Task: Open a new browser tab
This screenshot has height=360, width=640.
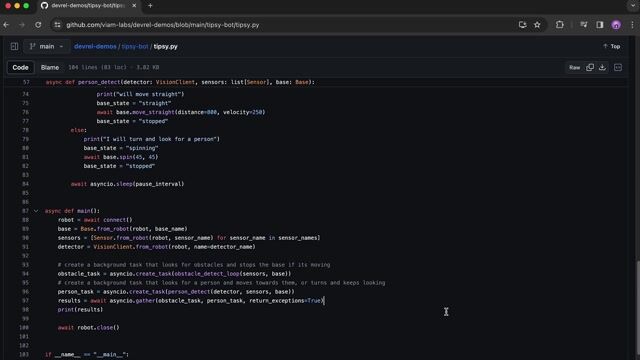Action: [x=150, y=6]
